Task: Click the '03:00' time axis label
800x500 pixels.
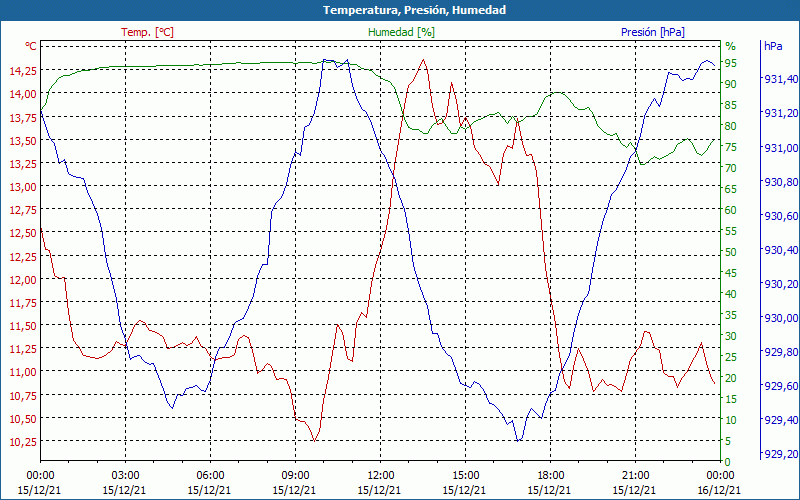Action: click(x=125, y=476)
